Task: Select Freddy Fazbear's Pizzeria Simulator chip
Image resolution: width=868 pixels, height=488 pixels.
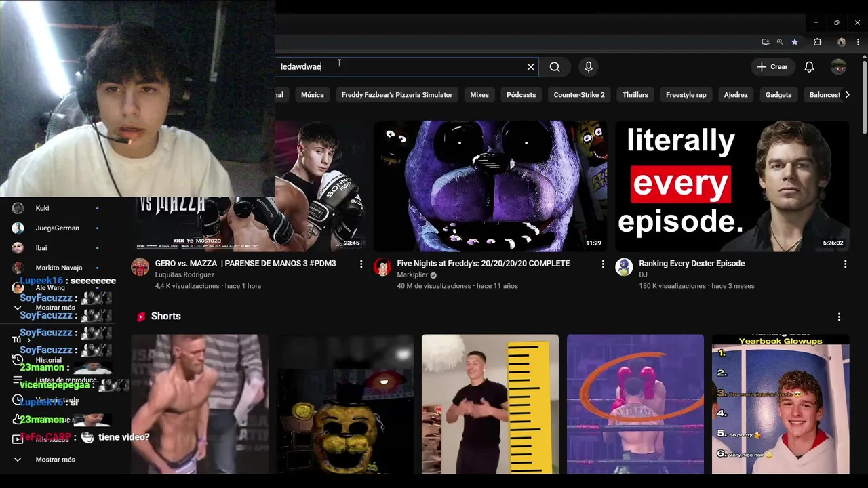Action: (397, 95)
